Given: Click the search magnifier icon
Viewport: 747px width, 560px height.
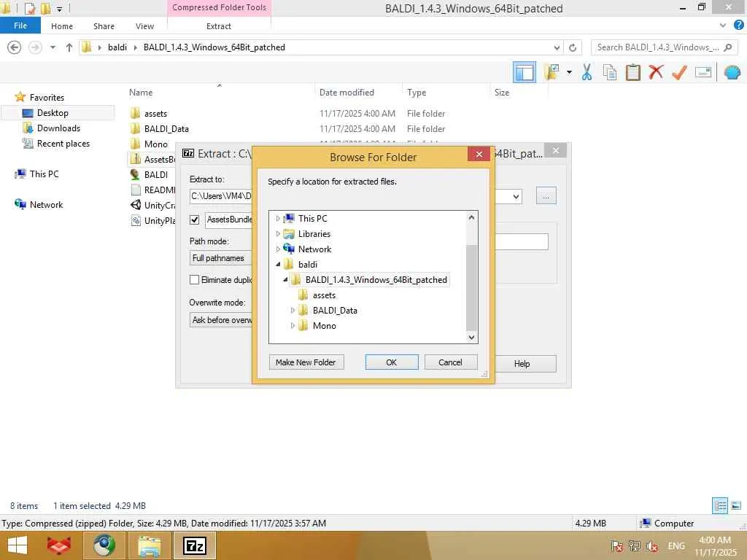Looking at the screenshot, I should click(x=728, y=47).
